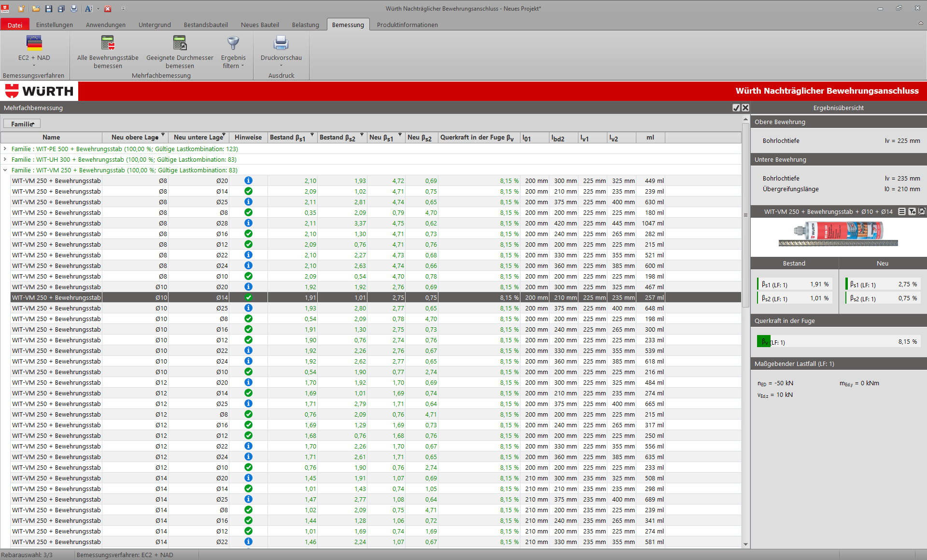The height and width of the screenshot is (560, 927).
Task: Click the new project icon in quick access toolbar
Action: point(21,9)
